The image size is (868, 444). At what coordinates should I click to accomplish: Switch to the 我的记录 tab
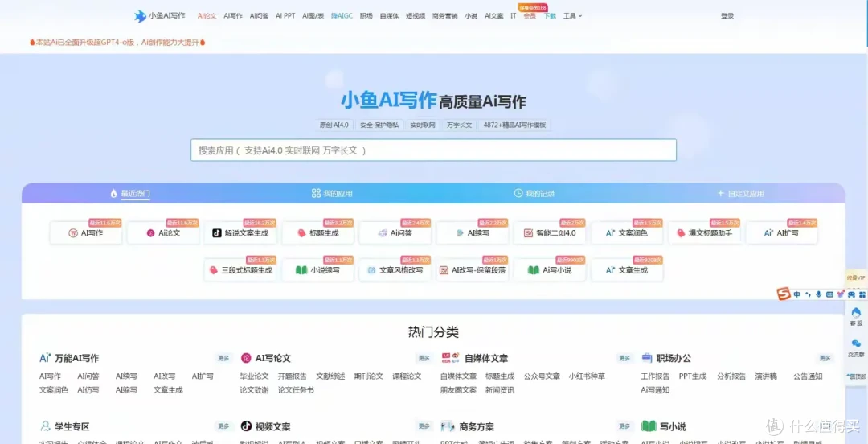(x=534, y=194)
